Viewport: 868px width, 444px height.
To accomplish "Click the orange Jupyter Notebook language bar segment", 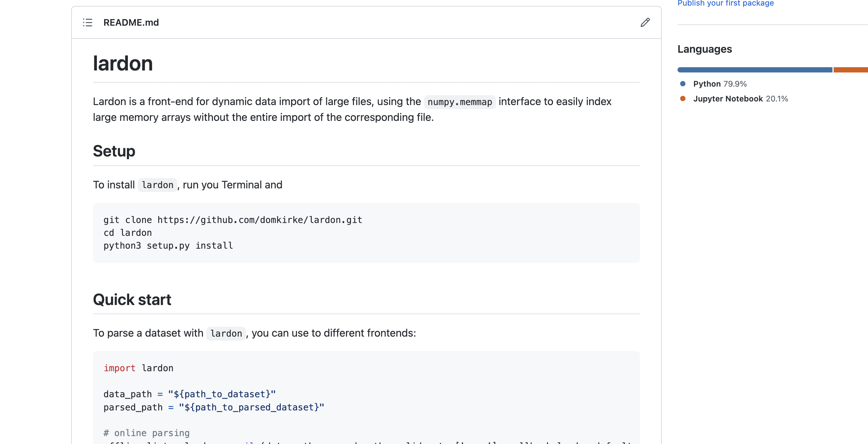I will [851, 70].
